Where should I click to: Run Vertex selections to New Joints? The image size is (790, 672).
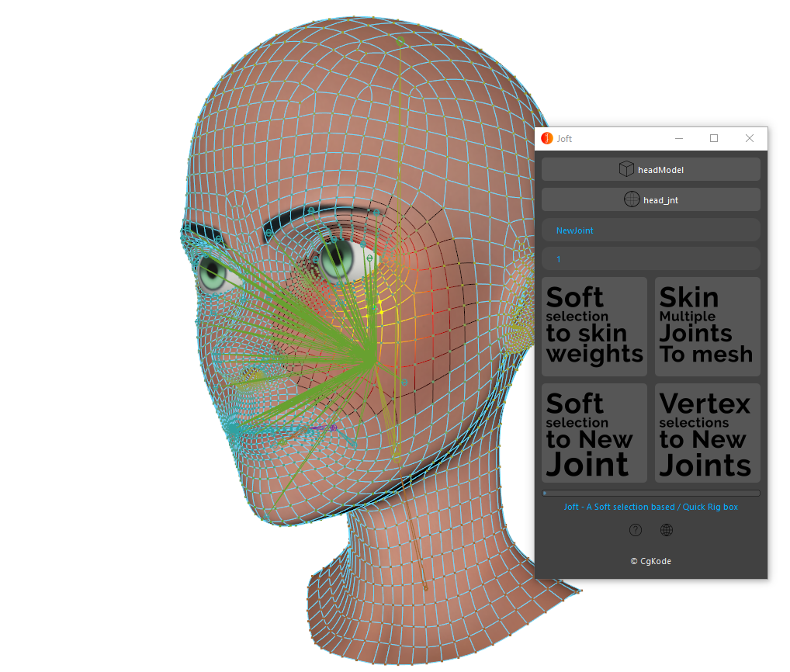coord(708,433)
